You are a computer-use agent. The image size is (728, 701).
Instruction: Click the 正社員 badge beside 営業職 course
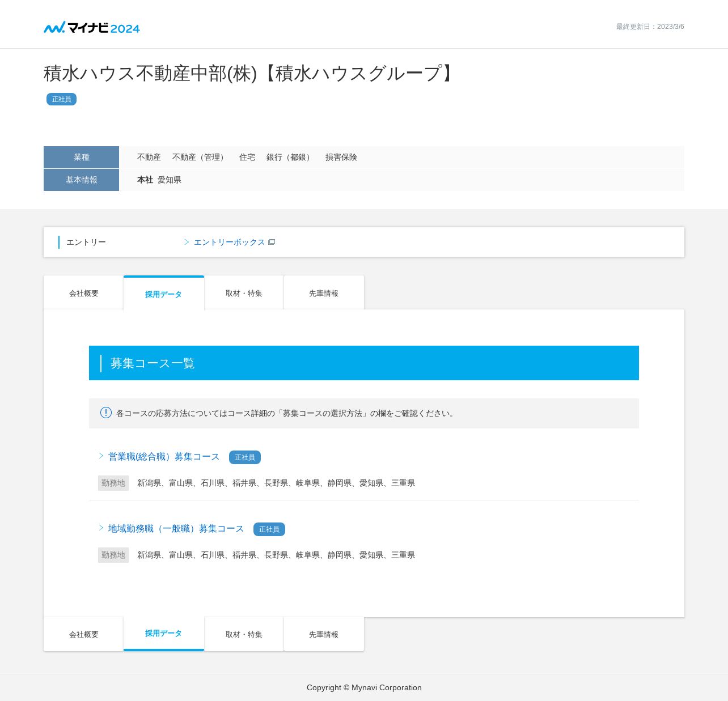tap(245, 457)
